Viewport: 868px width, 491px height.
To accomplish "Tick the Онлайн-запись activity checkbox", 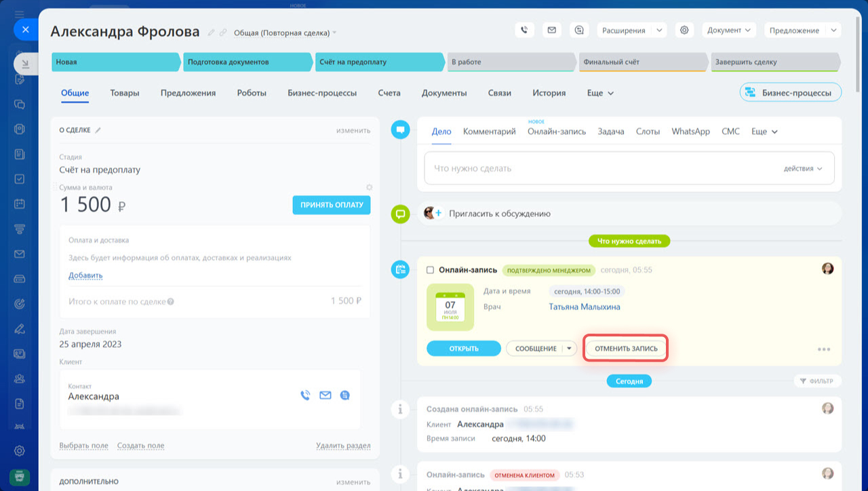I will 430,270.
